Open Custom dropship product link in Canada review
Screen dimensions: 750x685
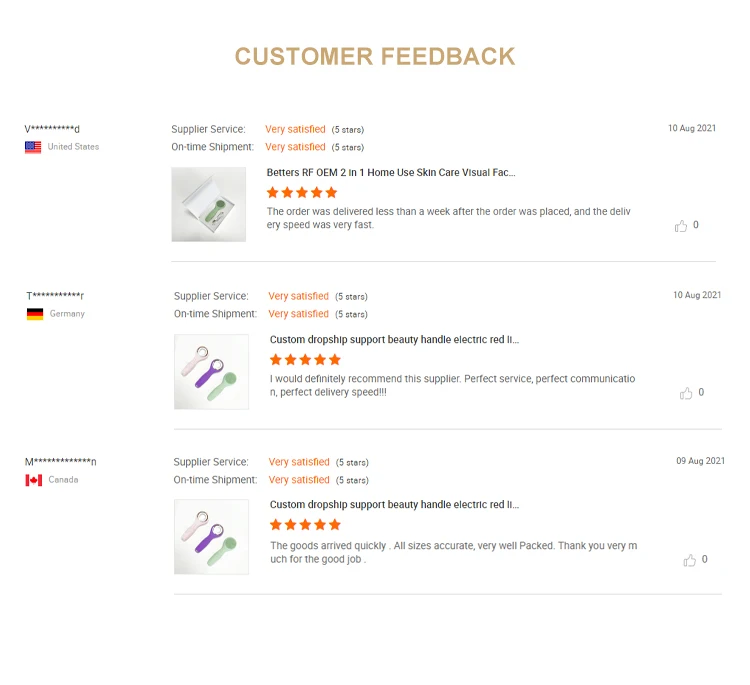(x=394, y=505)
